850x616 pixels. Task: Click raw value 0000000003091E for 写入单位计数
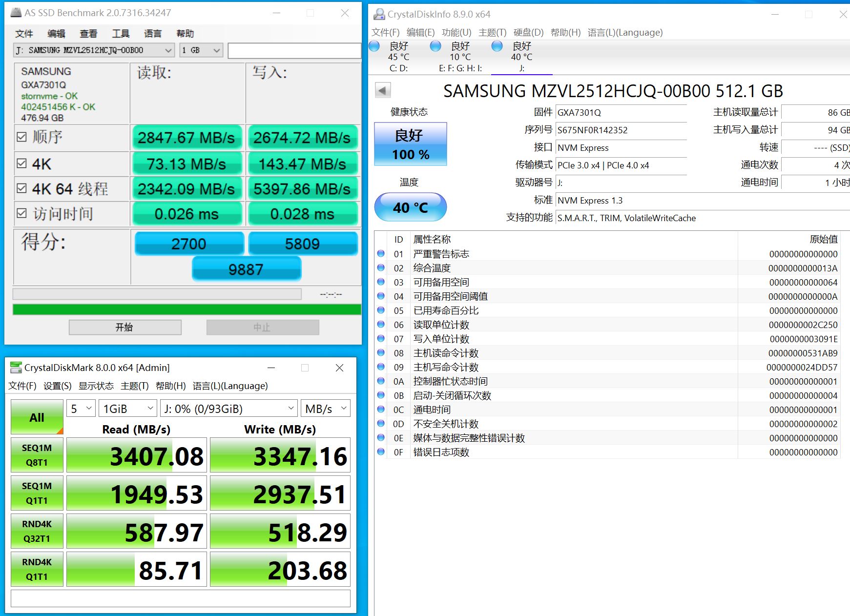804,339
